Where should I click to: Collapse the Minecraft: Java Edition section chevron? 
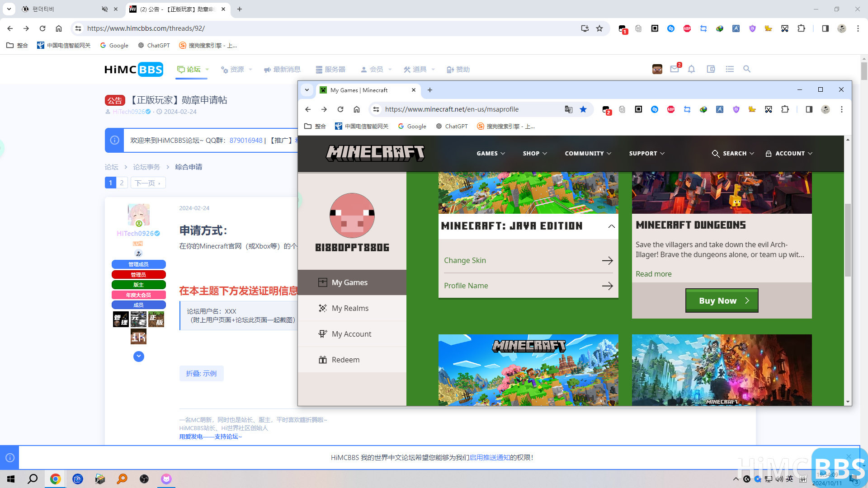point(612,226)
